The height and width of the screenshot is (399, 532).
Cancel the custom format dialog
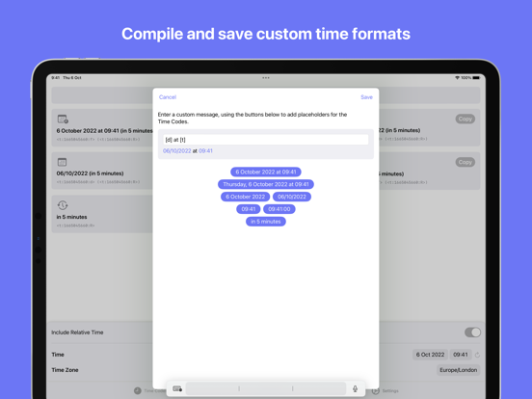click(168, 97)
